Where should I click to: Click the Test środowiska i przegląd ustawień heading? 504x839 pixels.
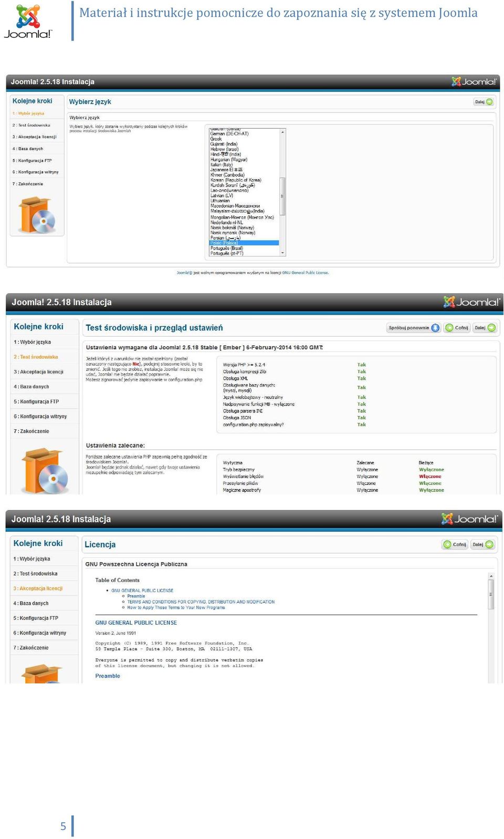[x=154, y=328]
